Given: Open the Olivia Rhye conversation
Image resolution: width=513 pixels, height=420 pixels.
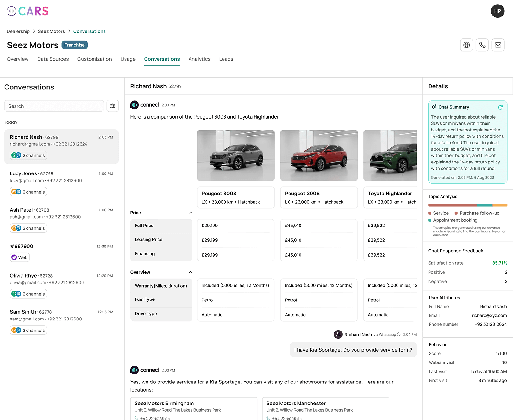Looking at the screenshot, I should [61, 285].
